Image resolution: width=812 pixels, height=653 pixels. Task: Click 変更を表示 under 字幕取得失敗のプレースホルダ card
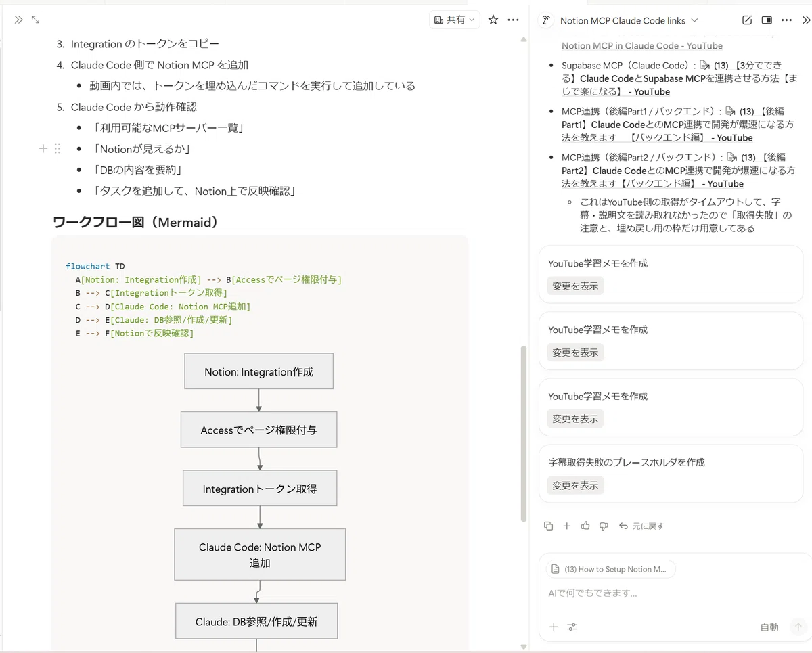click(575, 485)
